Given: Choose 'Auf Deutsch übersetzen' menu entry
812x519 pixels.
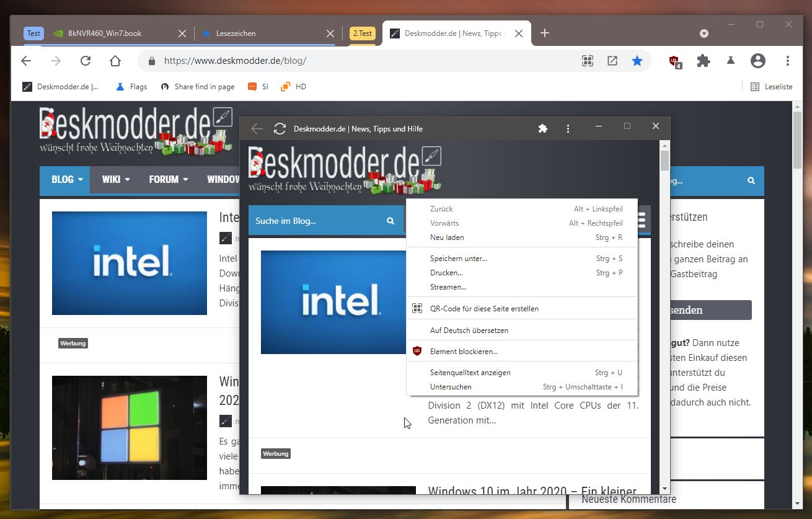Looking at the screenshot, I should (469, 330).
